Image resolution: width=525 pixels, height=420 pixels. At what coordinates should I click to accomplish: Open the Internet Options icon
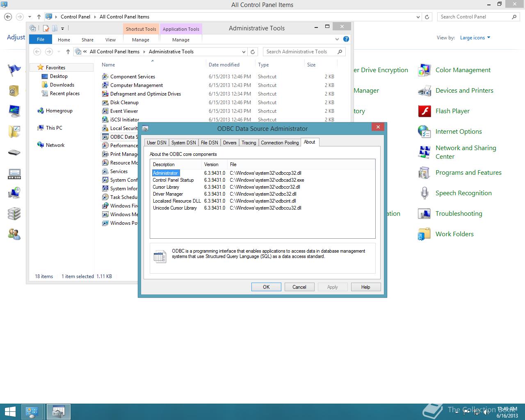[x=424, y=132]
